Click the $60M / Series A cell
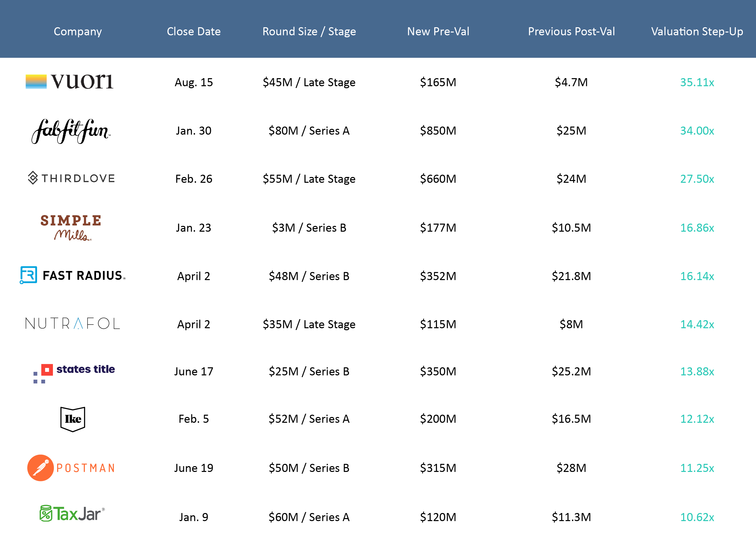Screen dimensions: 756x541 (x=309, y=517)
